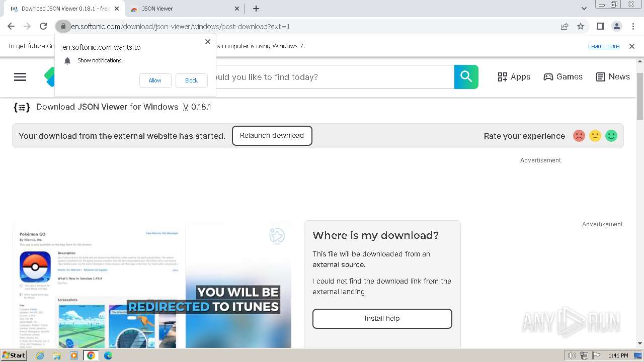Open the Games section
Image resolution: width=644 pixels, height=362 pixels.
coord(563,77)
